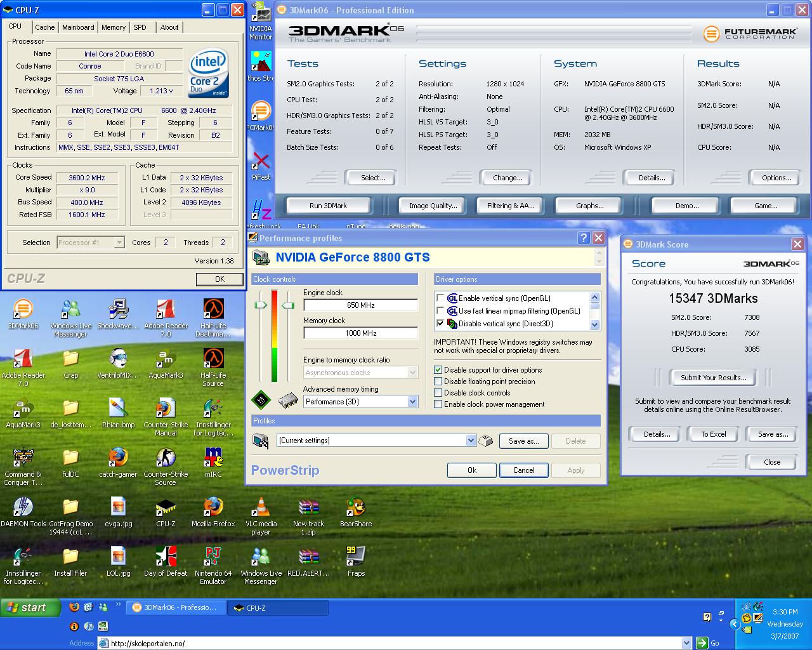This screenshot has width=812, height=650.
Task: Open the Memory tab in CPU-Z
Action: coord(114,27)
